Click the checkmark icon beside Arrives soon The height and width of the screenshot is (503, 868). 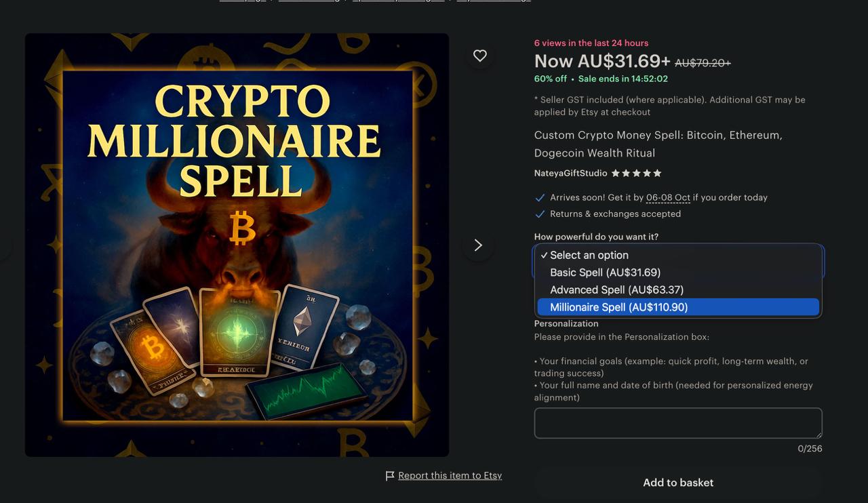pos(540,197)
